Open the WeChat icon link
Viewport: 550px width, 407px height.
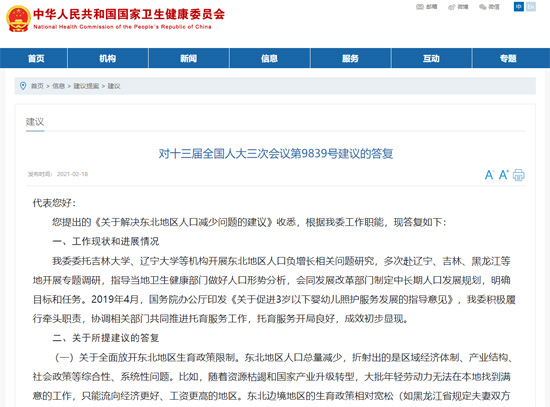tap(483, 7)
